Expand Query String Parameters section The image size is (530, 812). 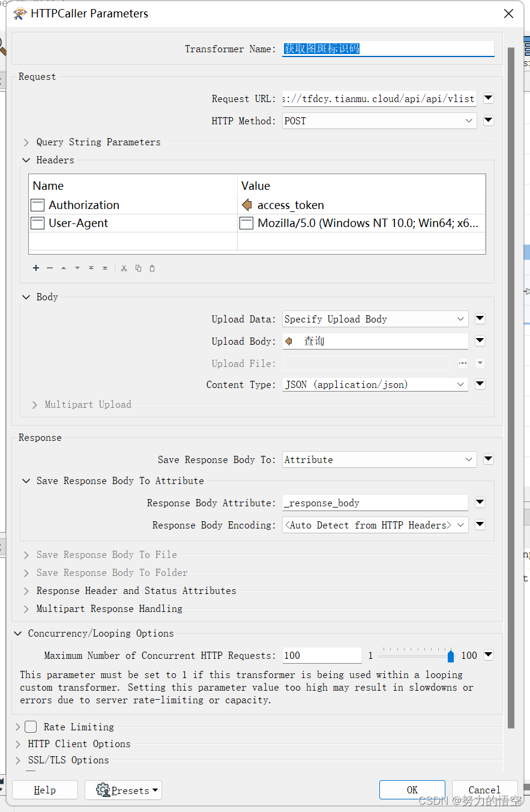pos(26,142)
